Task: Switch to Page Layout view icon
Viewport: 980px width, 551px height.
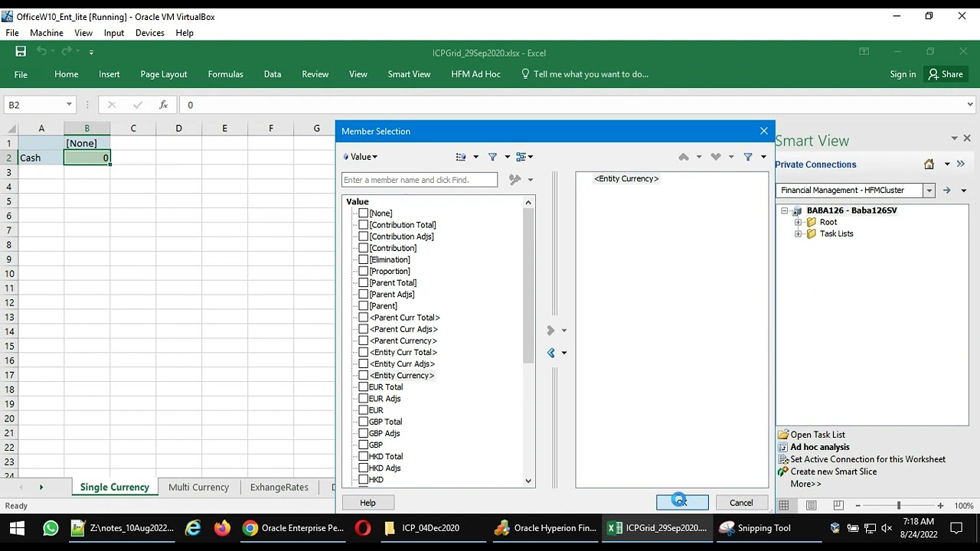Action: tap(811, 506)
